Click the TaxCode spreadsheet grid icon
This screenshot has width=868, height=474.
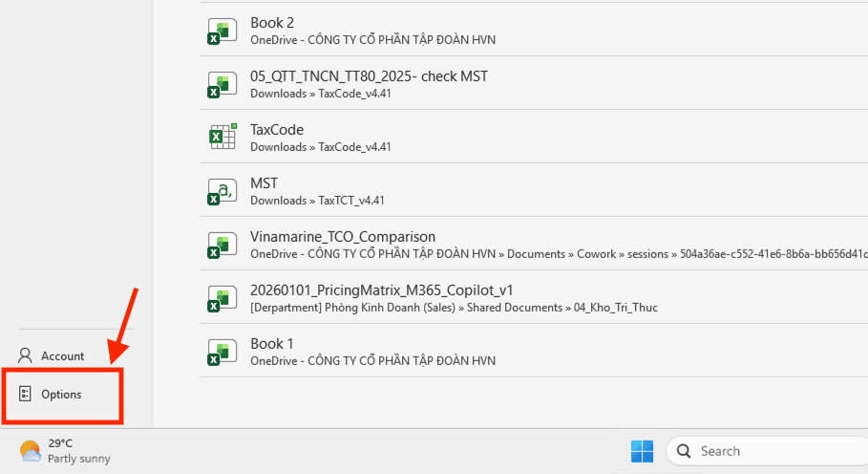[222, 137]
